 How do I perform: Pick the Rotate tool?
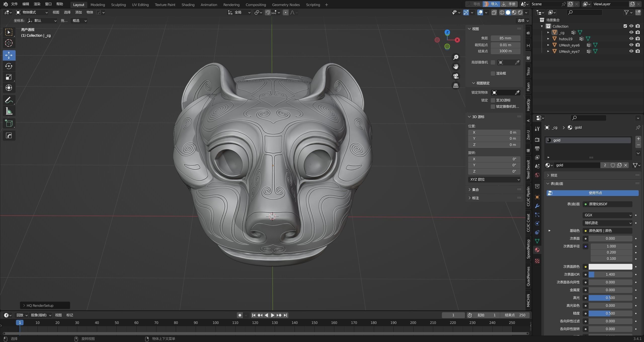tap(9, 66)
